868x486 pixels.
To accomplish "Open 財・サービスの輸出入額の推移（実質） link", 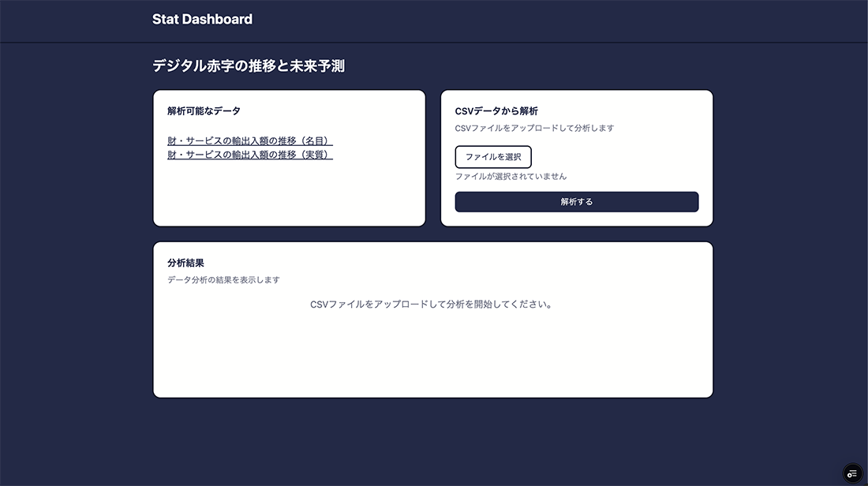I will tap(249, 155).
